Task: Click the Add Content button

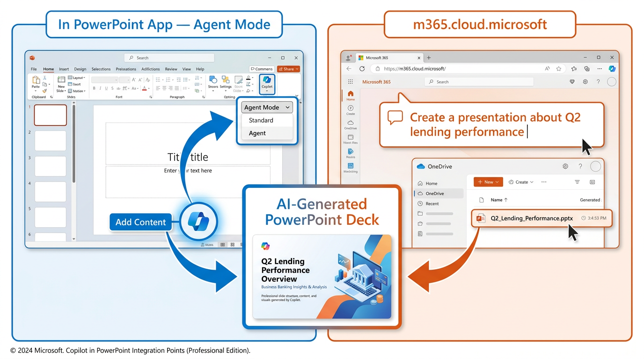Action: (x=140, y=222)
